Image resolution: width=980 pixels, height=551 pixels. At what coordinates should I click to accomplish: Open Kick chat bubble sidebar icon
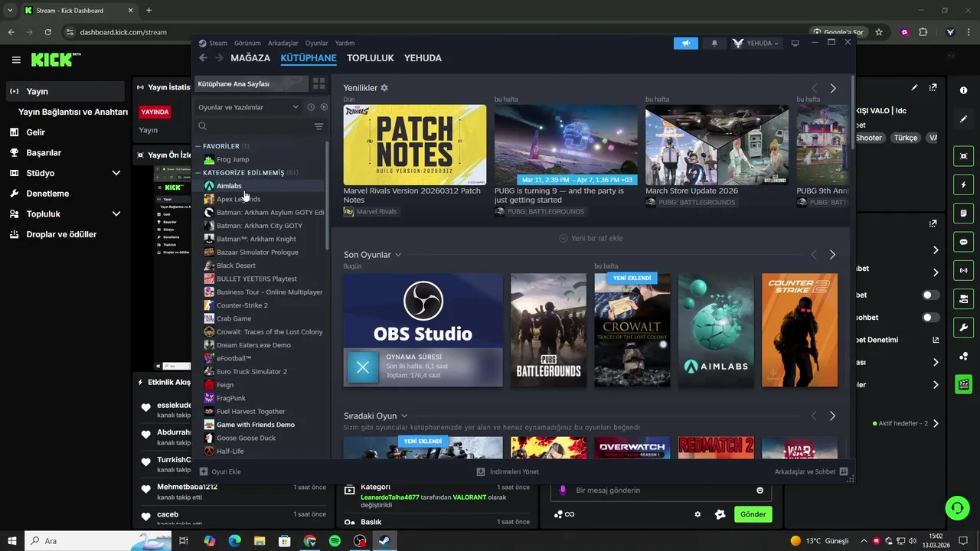point(963,242)
